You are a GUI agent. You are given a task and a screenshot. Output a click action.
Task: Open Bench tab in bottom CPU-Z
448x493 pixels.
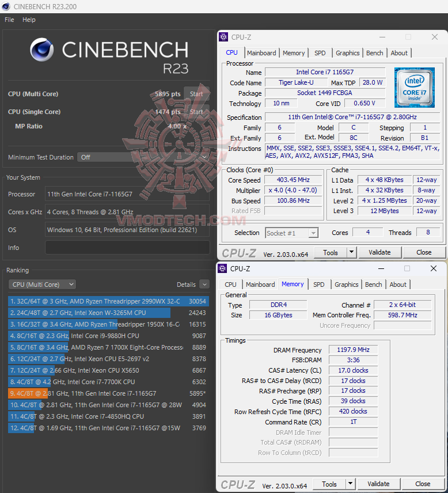point(374,285)
